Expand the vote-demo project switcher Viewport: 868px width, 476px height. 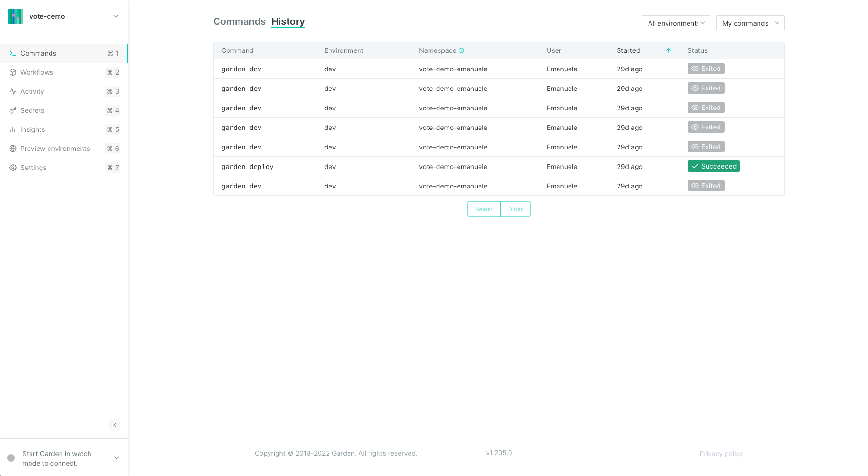116,16
